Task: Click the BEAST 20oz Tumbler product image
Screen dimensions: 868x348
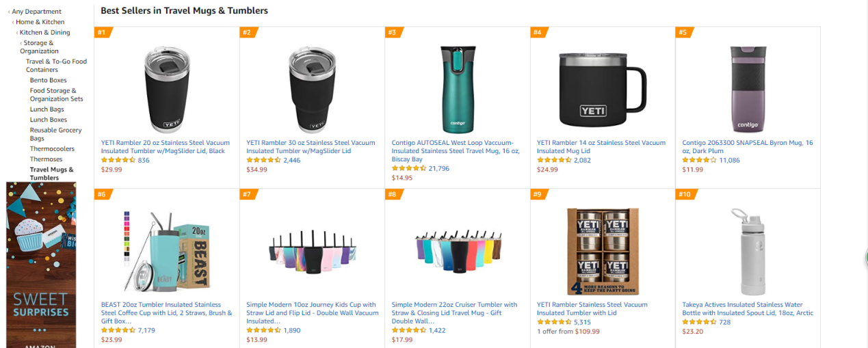Action: [166, 250]
